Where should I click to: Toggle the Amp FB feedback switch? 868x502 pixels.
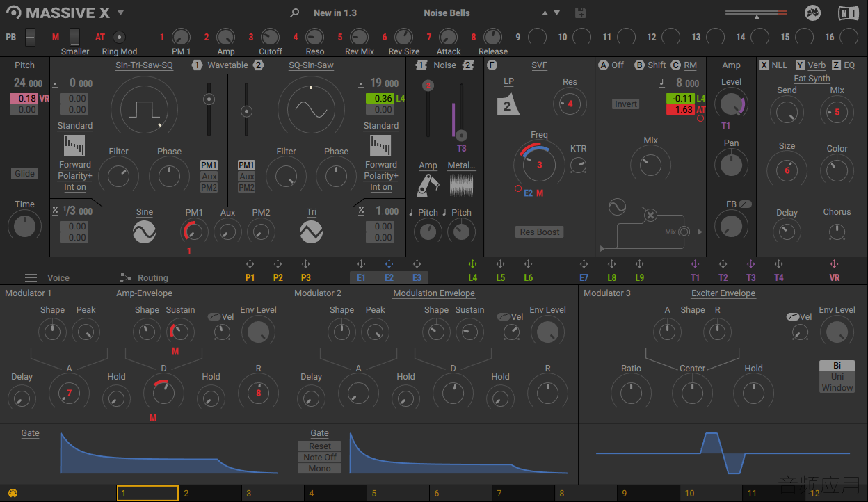click(x=746, y=204)
